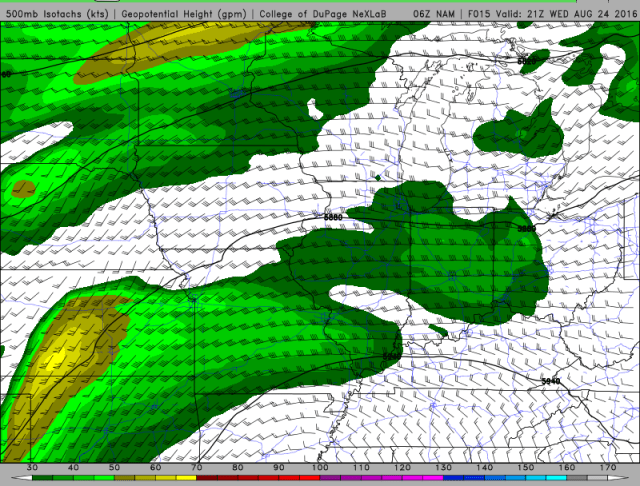Click the "Geopotential Height (gpm)" title text
The width and height of the screenshot is (640, 486).
184,14
